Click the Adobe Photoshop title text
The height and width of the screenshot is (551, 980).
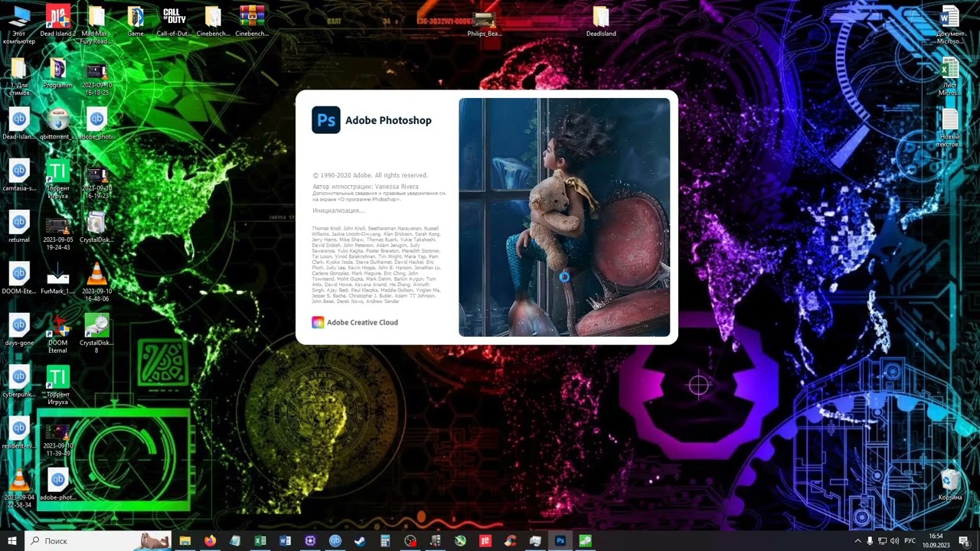(388, 120)
